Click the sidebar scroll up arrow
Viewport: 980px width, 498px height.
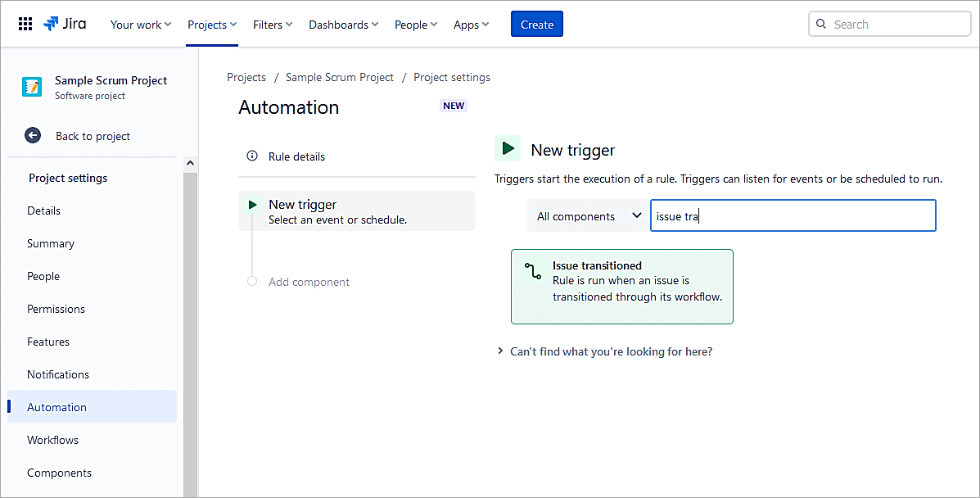pyautogui.click(x=190, y=164)
